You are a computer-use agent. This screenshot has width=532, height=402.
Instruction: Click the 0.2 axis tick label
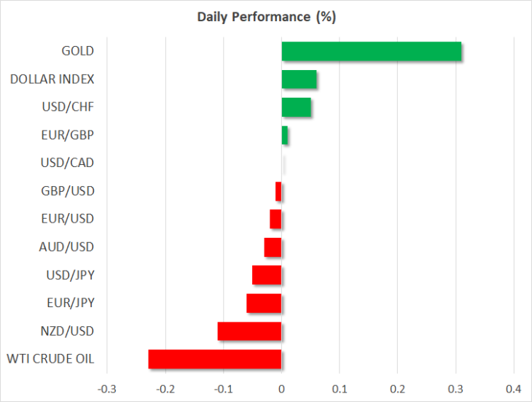tap(397, 389)
